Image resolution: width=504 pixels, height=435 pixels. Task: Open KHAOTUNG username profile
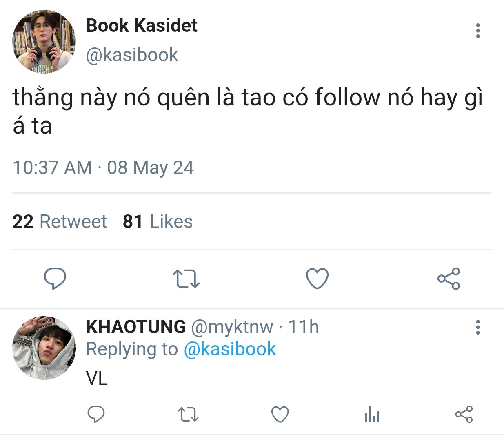click(136, 327)
